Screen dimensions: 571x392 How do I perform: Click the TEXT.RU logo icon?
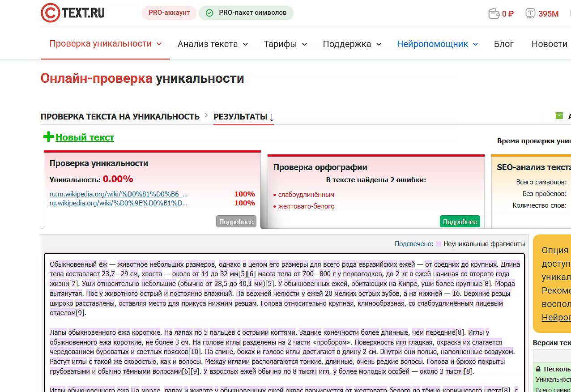coord(51,13)
